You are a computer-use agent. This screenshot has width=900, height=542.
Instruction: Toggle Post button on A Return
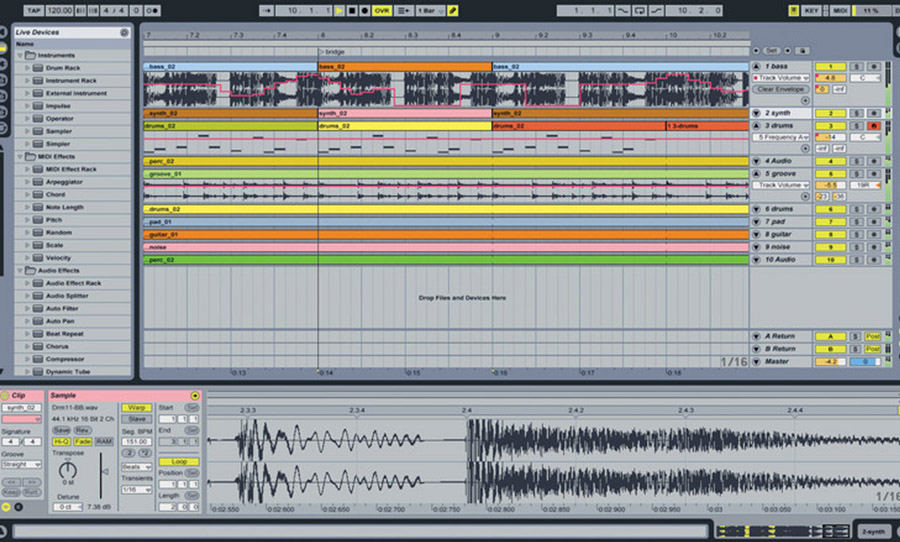coord(873,336)
